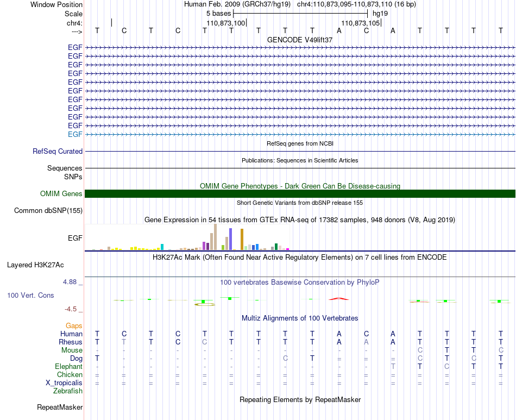Click the Layered H3K27Ac track label

click(x=35, y=265)
